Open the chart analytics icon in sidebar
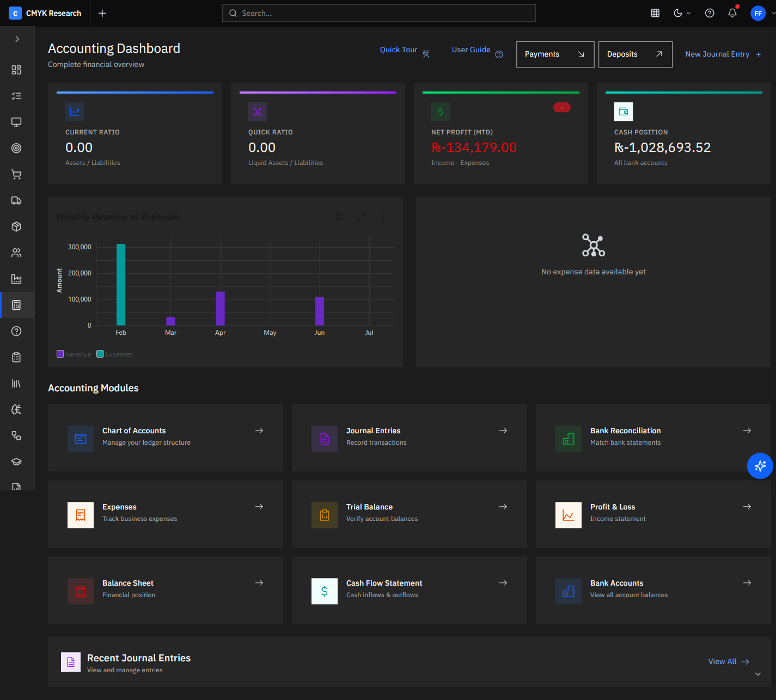This screenshot has width=776, height=700. [16, 279]
